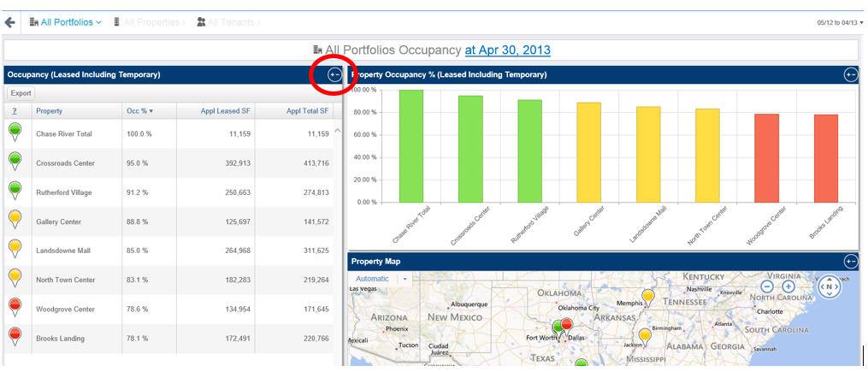Image resolution: width=868 pixels, height=372 pixels.
Task: Click the back arrow icon
Action: 9,23
